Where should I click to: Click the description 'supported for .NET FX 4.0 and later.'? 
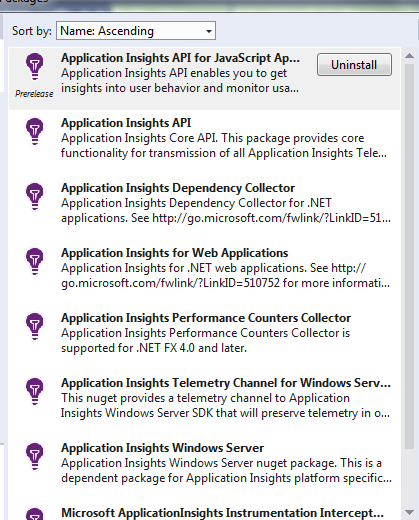154,348
